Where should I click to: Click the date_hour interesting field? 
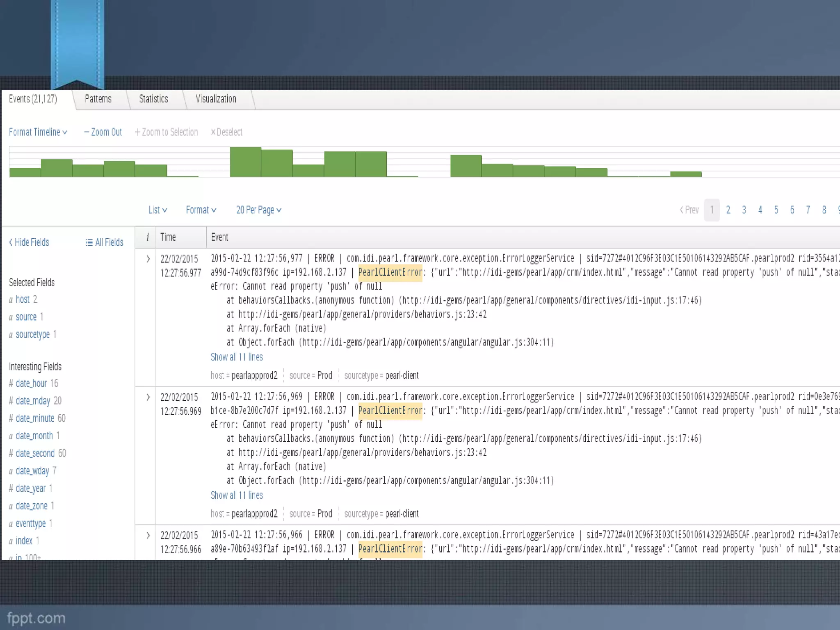coord(31,383)
